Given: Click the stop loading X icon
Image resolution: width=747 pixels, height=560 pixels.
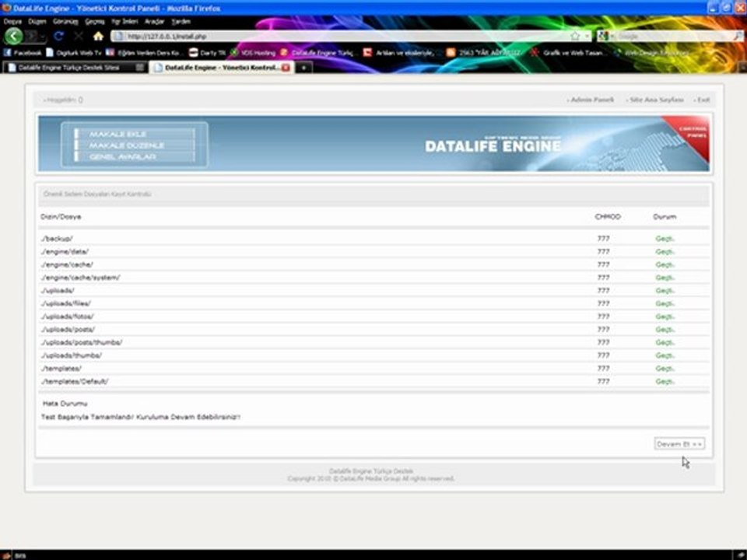Looking at the screenshot, I should [79, 37].
